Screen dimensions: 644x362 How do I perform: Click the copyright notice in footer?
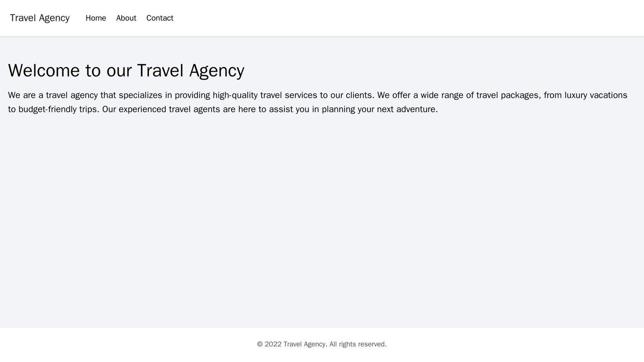322,343
